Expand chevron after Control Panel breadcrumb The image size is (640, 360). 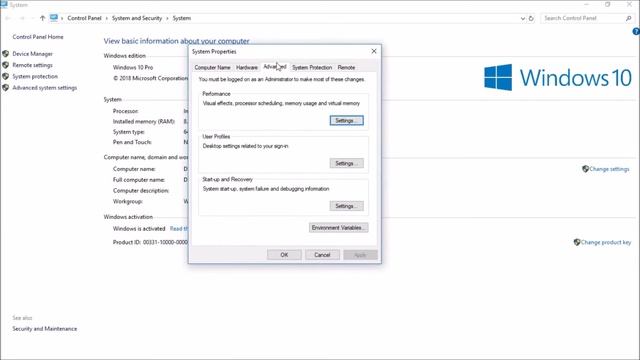[x=107, y=18]
